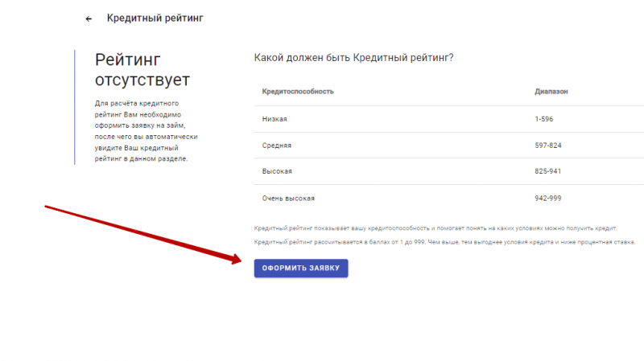Click the tip of the red arrow annotation
Viewport: 644px width, 361px height.
click(241, 259)
